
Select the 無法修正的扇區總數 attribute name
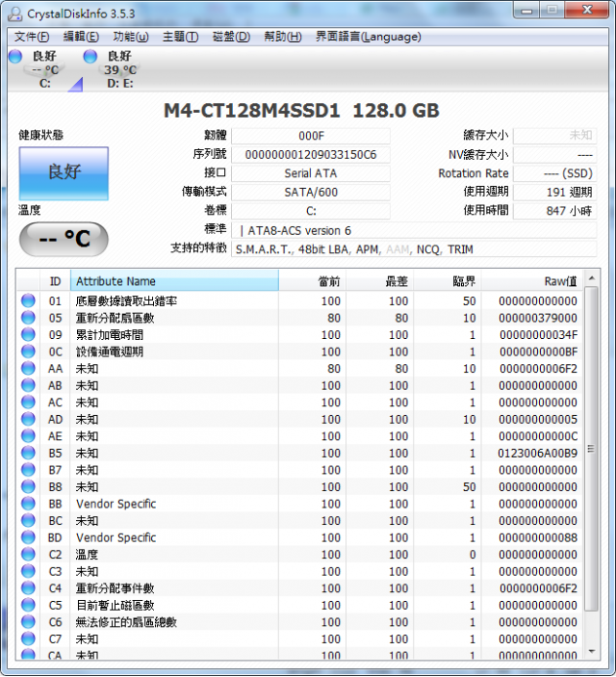126,622
